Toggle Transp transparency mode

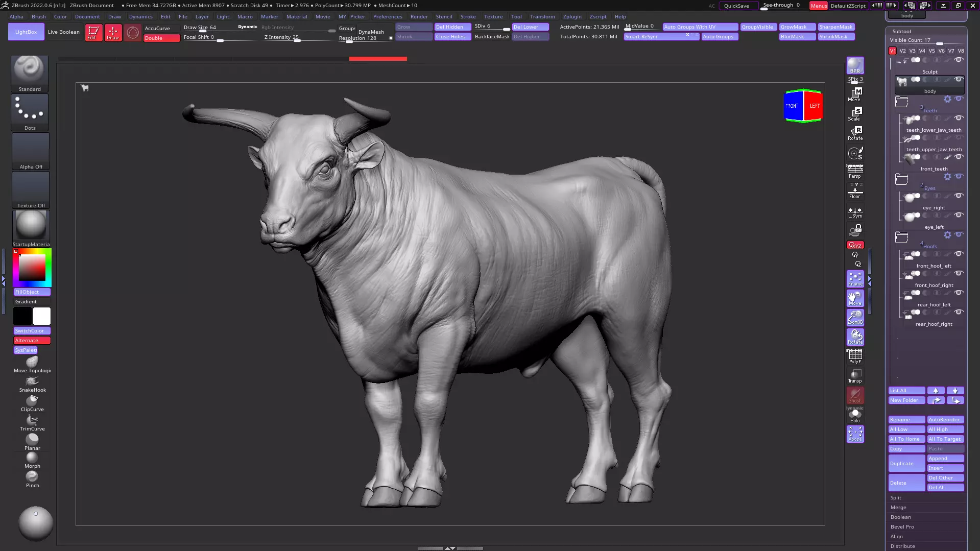(855, 376)
